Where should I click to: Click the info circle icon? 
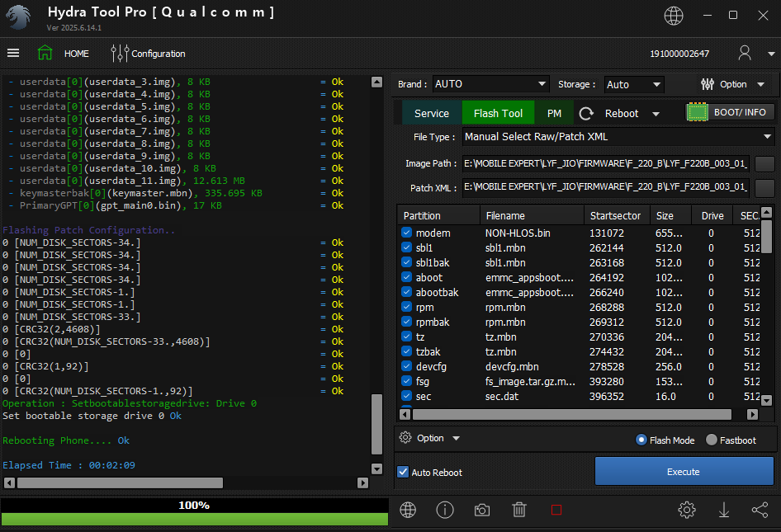pos(445,510)
